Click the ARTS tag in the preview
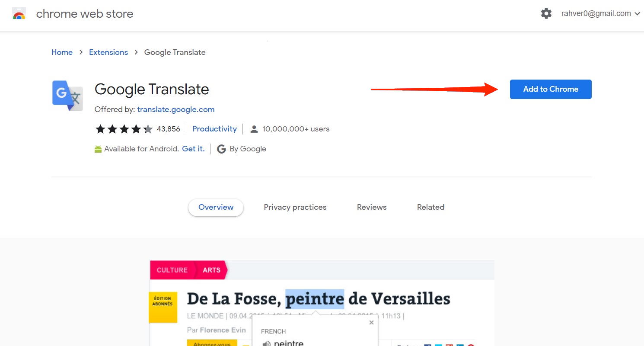The width and height of the screenshot is (644, 346). (211, 270)
